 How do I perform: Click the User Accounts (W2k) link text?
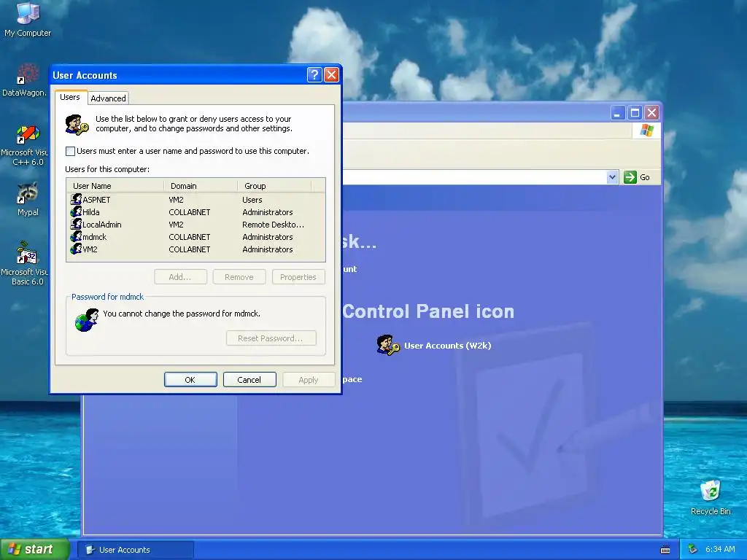point(447,346)
